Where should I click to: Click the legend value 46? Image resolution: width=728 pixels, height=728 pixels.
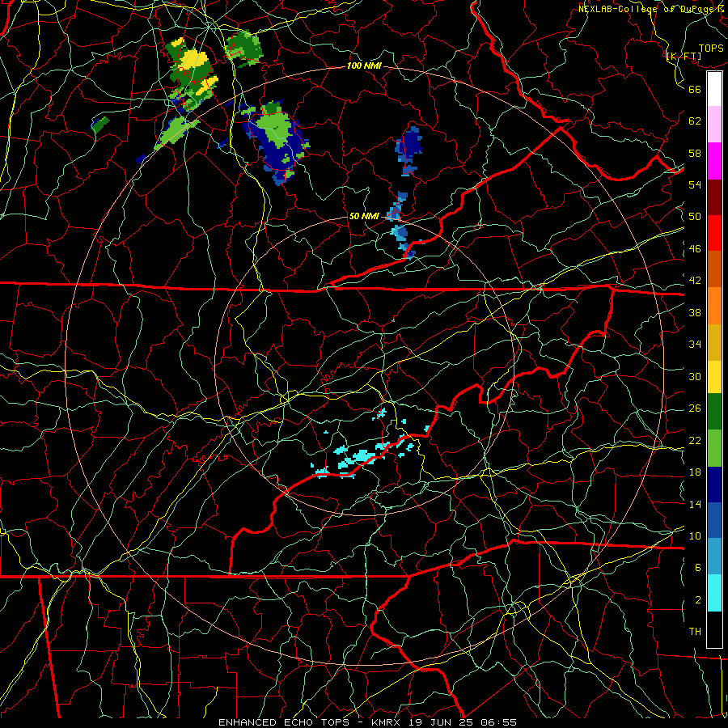[695, 249]
